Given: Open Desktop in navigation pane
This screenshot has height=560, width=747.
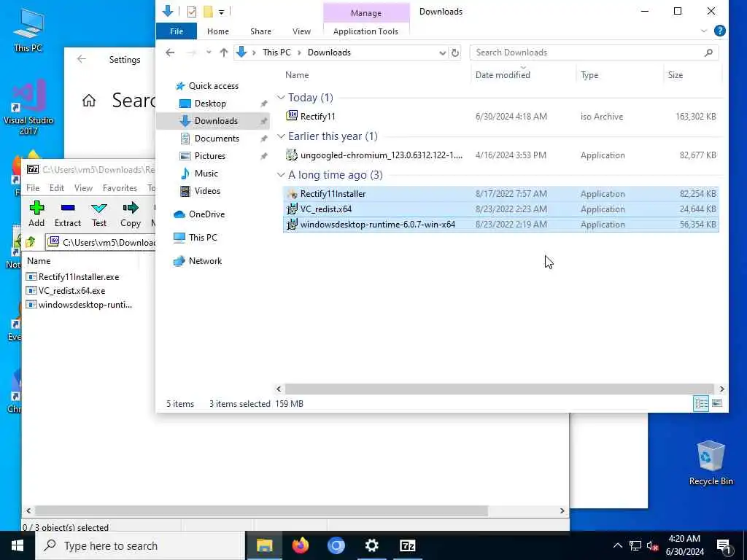Looking at the screenshot, I should pos(210,104).
